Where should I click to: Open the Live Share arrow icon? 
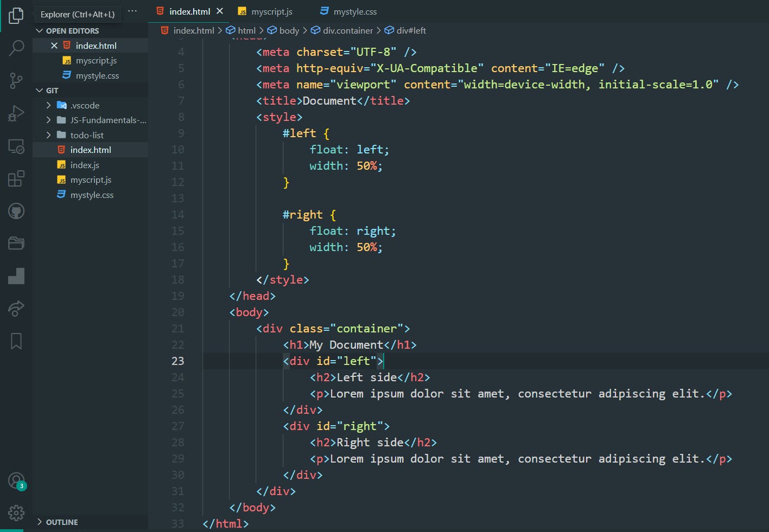pos(16,309)
